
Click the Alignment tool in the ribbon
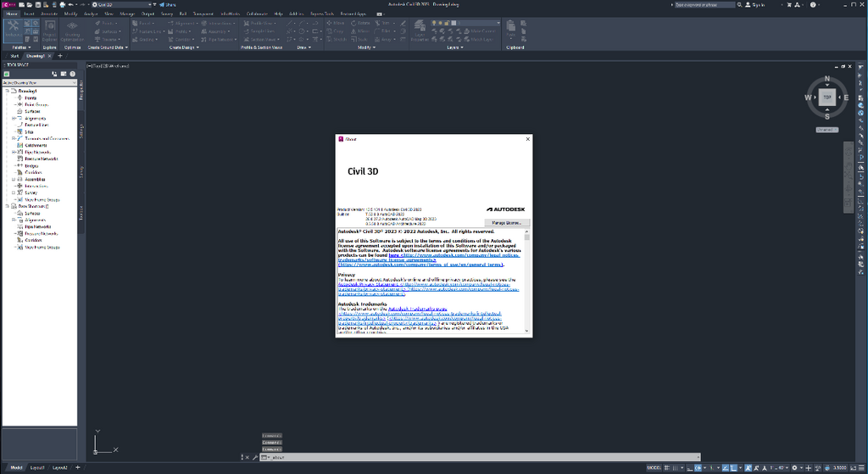pos(183,23)
